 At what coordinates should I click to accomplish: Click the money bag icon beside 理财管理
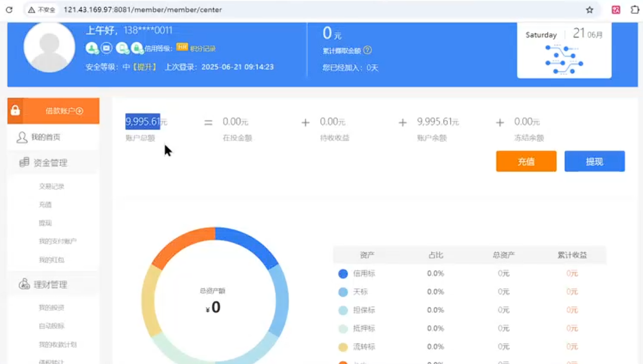[x=24, y=284]
